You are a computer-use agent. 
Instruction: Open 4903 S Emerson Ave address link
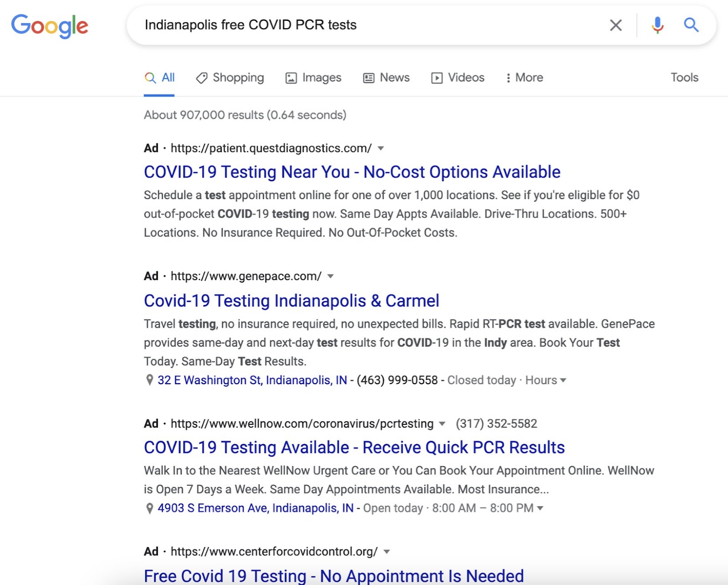click(x=255, y=508)
